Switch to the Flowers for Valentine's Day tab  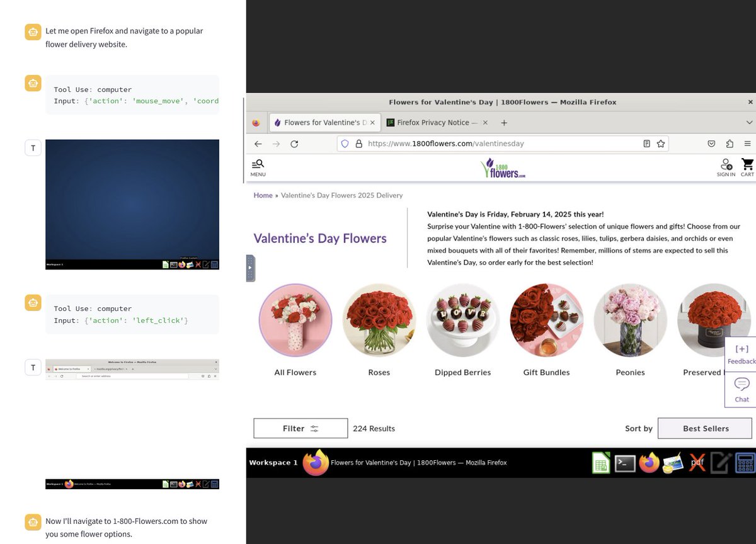tap(324, 123)
